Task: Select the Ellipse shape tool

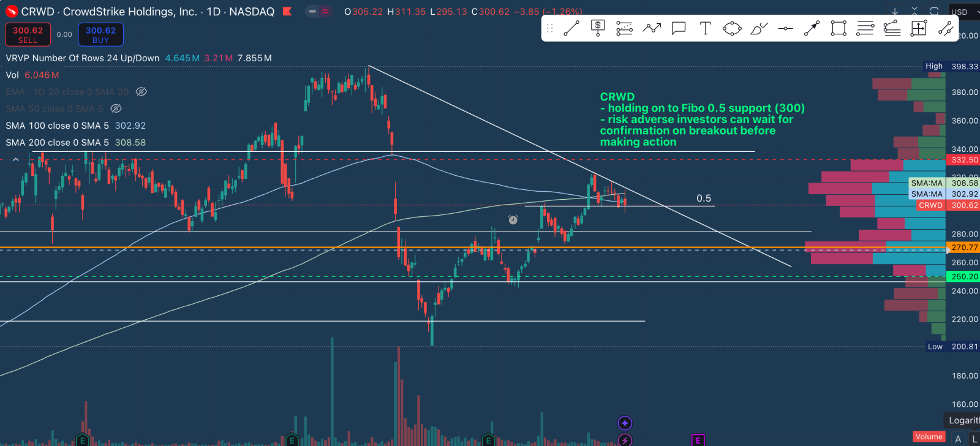Action: (732, 28)
